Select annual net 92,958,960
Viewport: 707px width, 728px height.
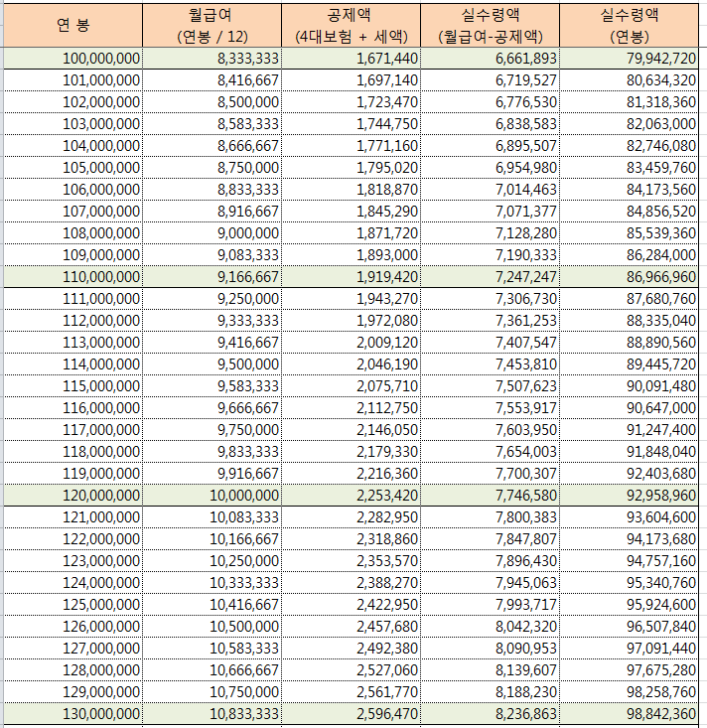[x=629, y=495]
